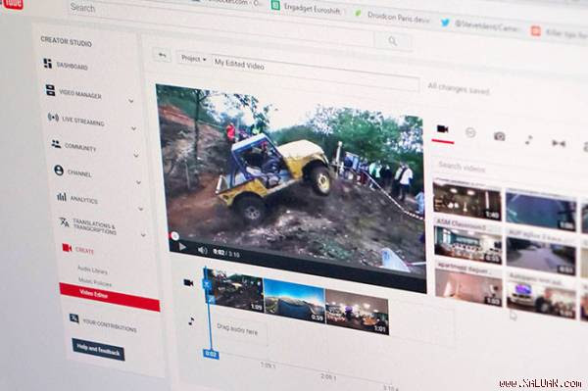The height and width of the screenshot is (391, 588).
Task: Open the Droidcon Paris browser tab
Action: tap(392, 16)
